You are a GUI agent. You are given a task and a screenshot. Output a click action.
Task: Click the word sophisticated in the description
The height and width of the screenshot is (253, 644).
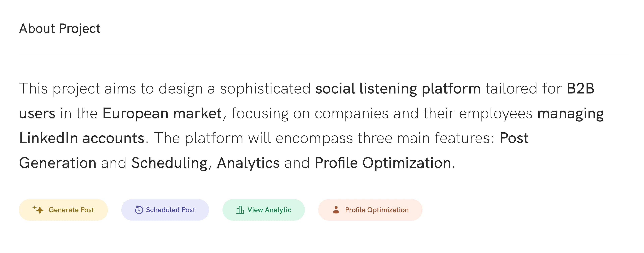[265, 89]
